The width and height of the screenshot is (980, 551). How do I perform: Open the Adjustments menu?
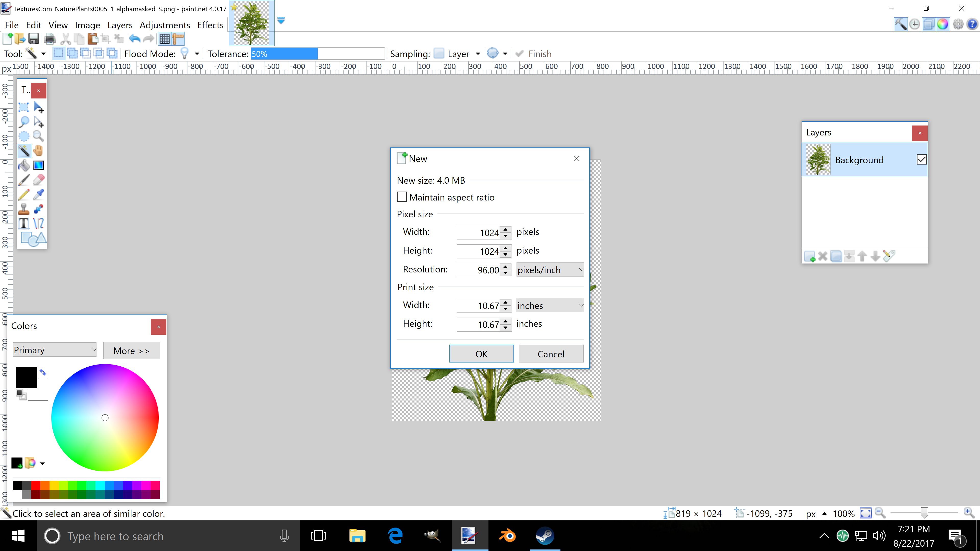(x=165, y=25)
